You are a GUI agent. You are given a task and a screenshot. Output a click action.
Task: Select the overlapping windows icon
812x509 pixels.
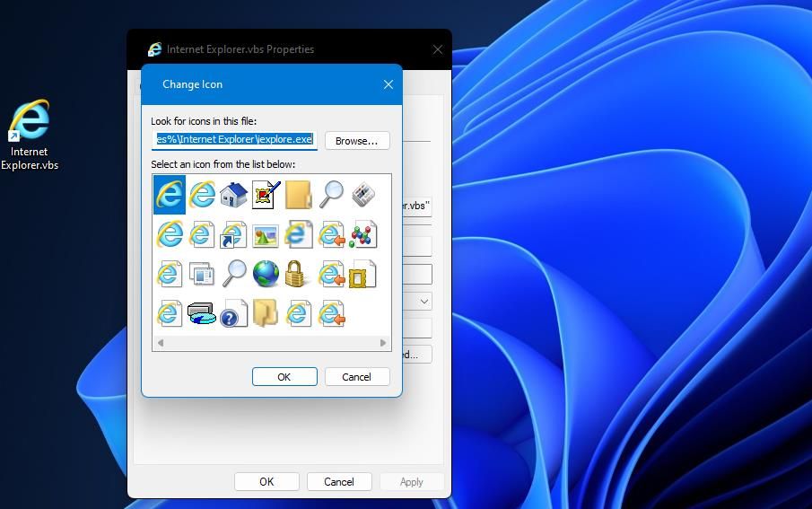click(x=202, y=274)
